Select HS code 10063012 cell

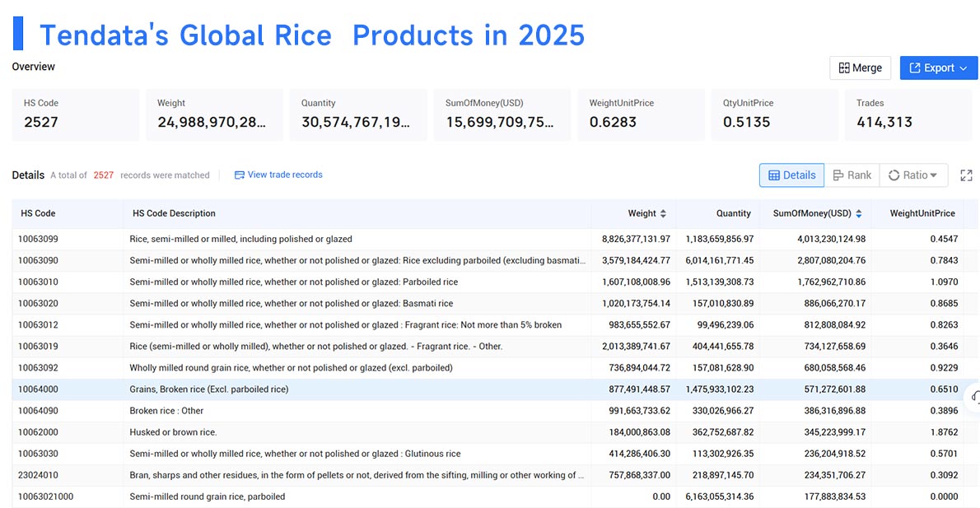point(38,325)
